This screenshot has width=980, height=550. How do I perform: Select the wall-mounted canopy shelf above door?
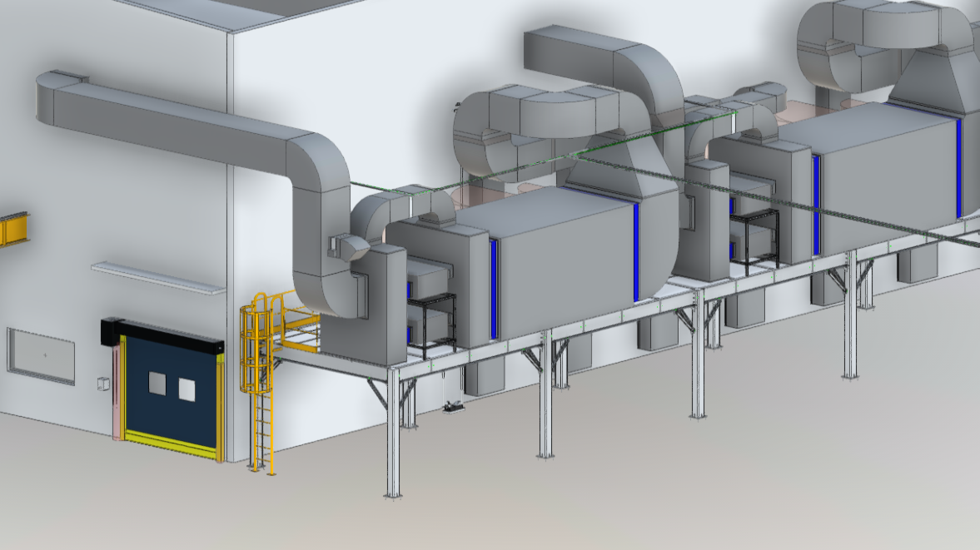157,278
